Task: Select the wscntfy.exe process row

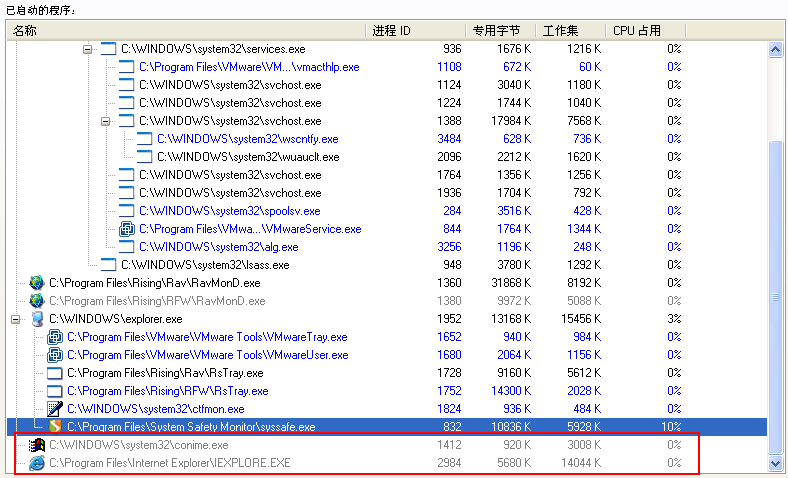Action: (x=387, y=139)
